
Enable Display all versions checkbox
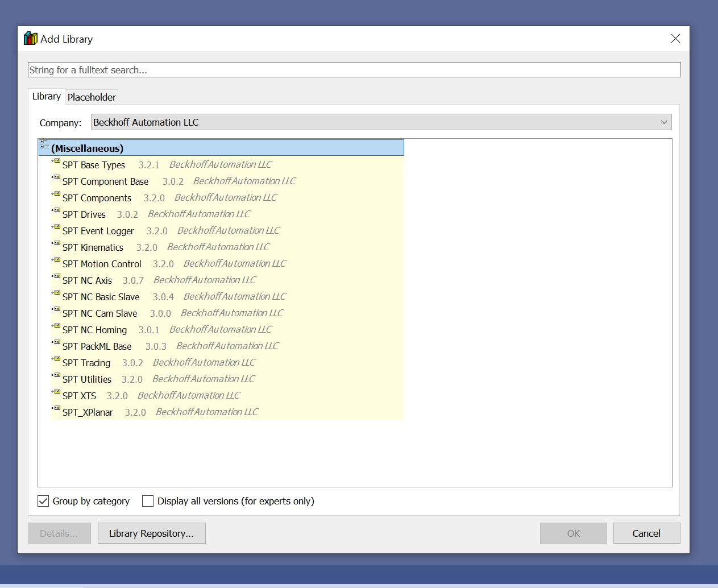148,501
